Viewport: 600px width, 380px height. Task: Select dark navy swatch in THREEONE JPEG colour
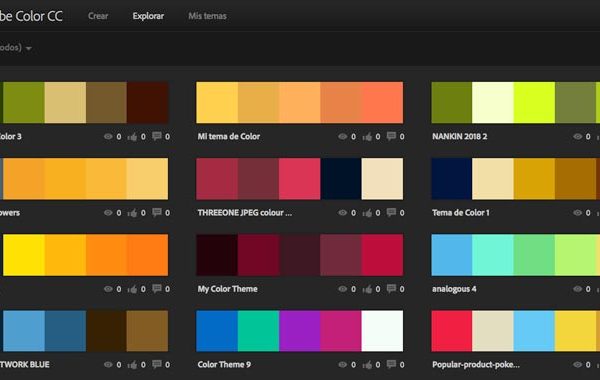point(341,179)
